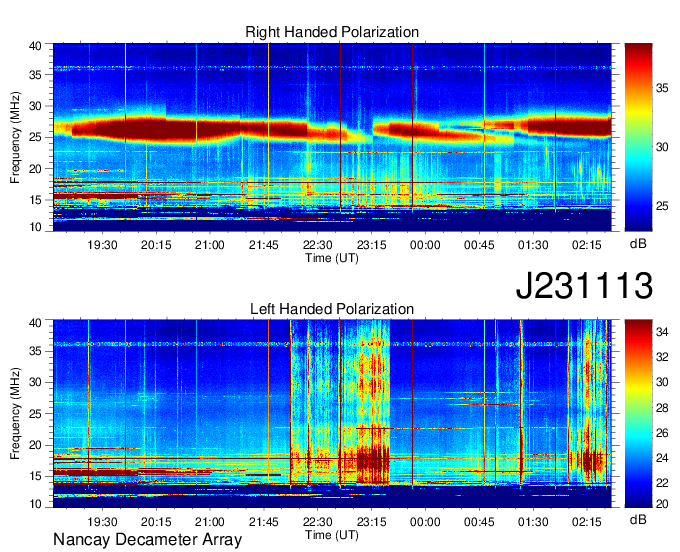Click the 20 MHz tick of upper plot
Screen dimensions: 680x552
pos(35,169)
